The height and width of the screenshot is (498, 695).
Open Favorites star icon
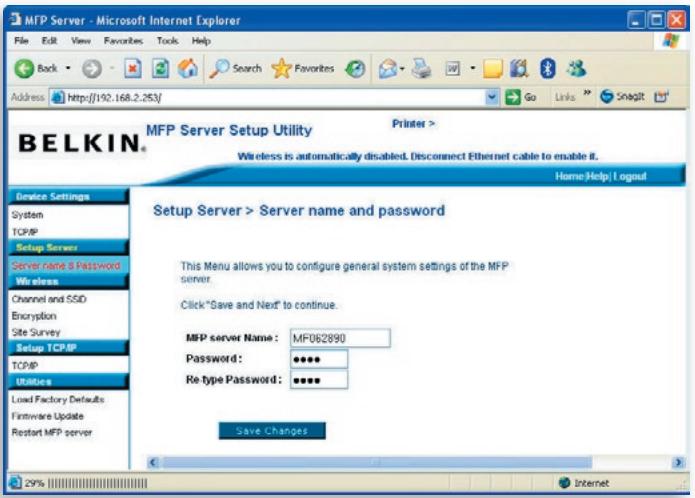(x=281, y=69)
